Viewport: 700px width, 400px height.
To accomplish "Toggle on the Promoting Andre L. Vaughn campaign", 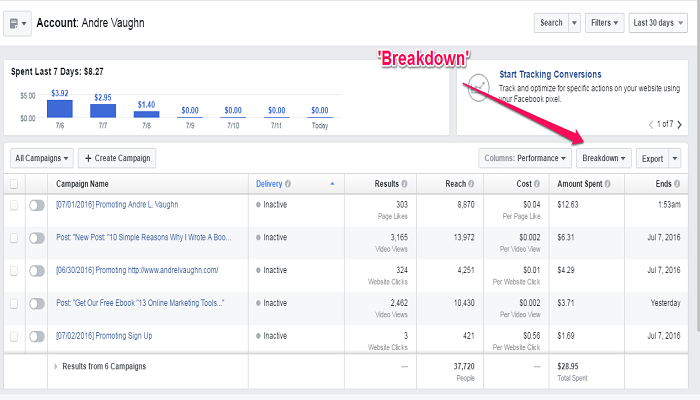I will point(37,205).
